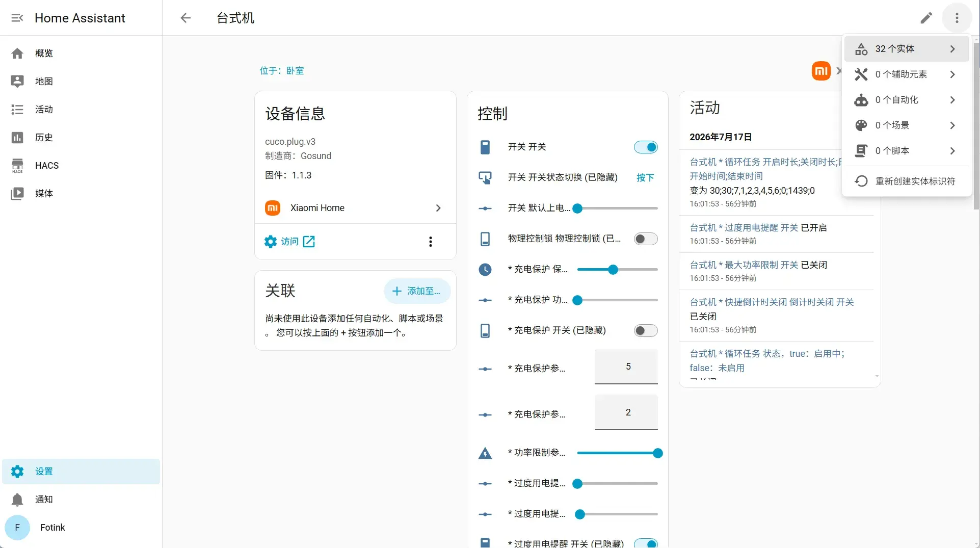This screenshot has height=548, width=980.
Task: Open 地图 in the sidebar
Action: click(81, 81)
